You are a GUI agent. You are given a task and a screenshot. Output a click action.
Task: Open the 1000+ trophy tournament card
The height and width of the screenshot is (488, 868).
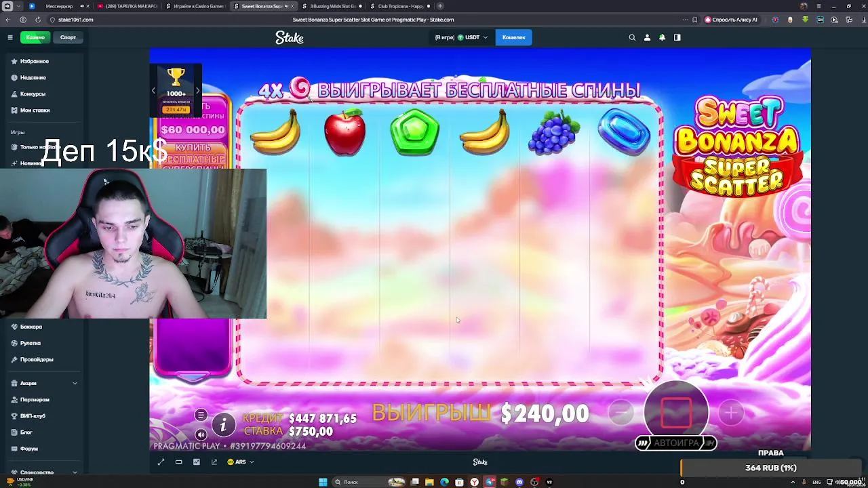(x=176, y=90)
